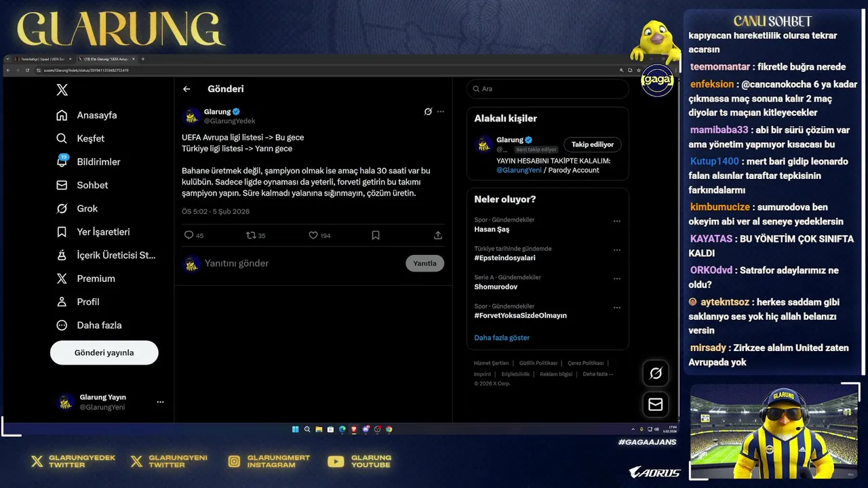
Task: Open Yer İşaretleri bookmarks
Action: coord(93,232)
